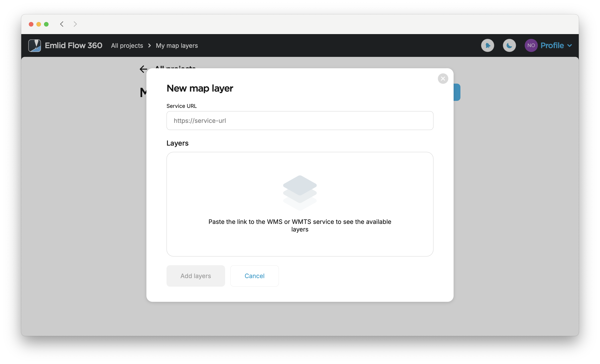Go to All projects breadcrumb

(x=127, y=45)
